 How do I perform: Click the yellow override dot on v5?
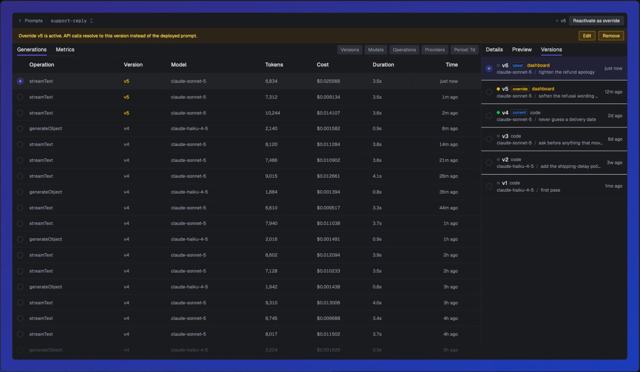498,89
